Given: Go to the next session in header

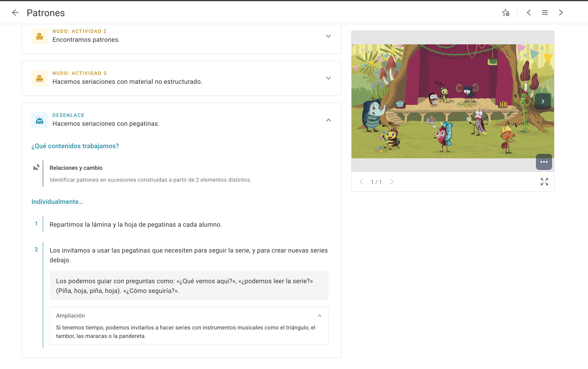Looking at the screenshot, I should tap(561, 13).
